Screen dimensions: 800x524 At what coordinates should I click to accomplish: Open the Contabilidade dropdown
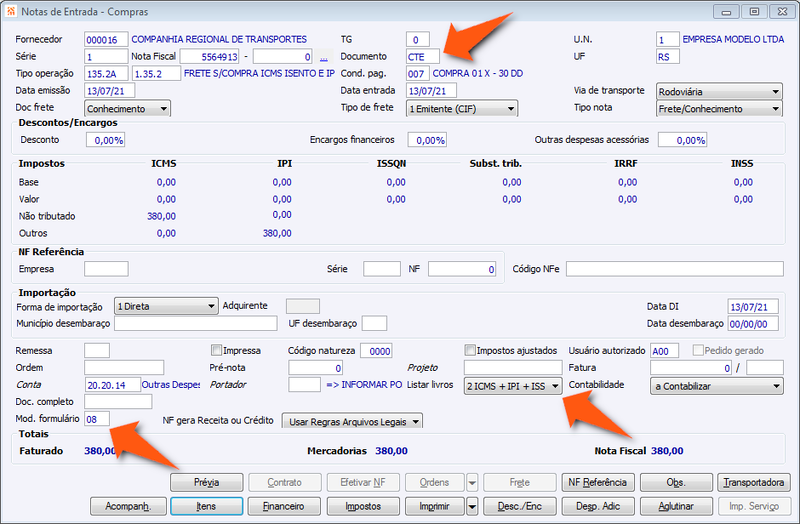(x=717, y=386)
